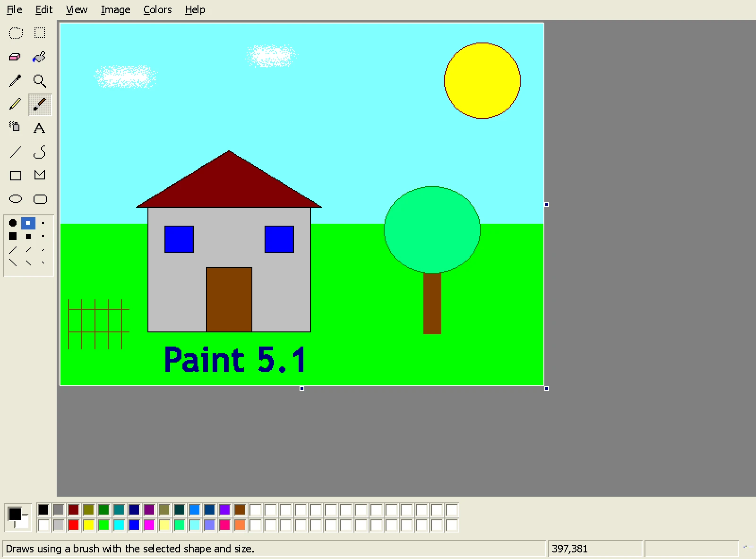Click the cursor coordinates "397,381" in status bar
The image size is (756, 559).
pos(570,549)
